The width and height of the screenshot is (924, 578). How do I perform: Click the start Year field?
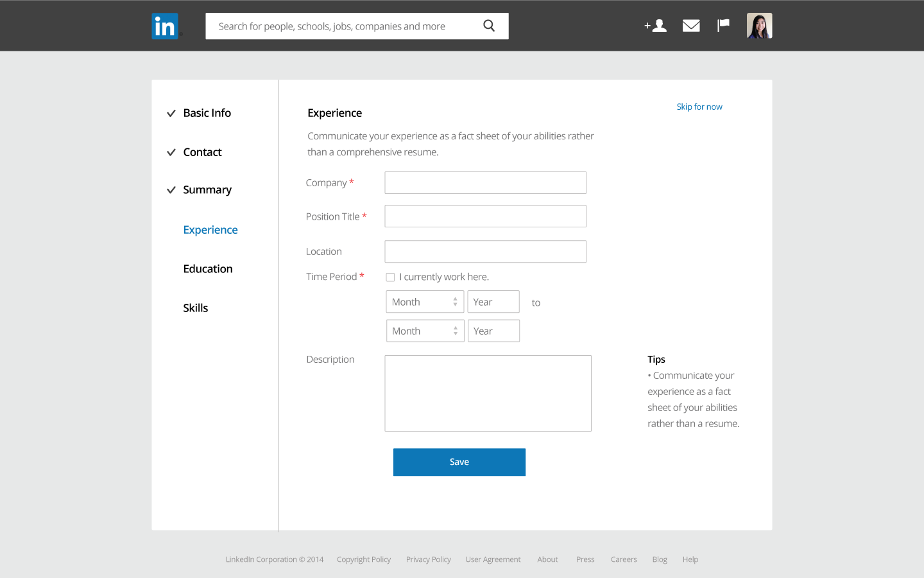pos(493,302)
